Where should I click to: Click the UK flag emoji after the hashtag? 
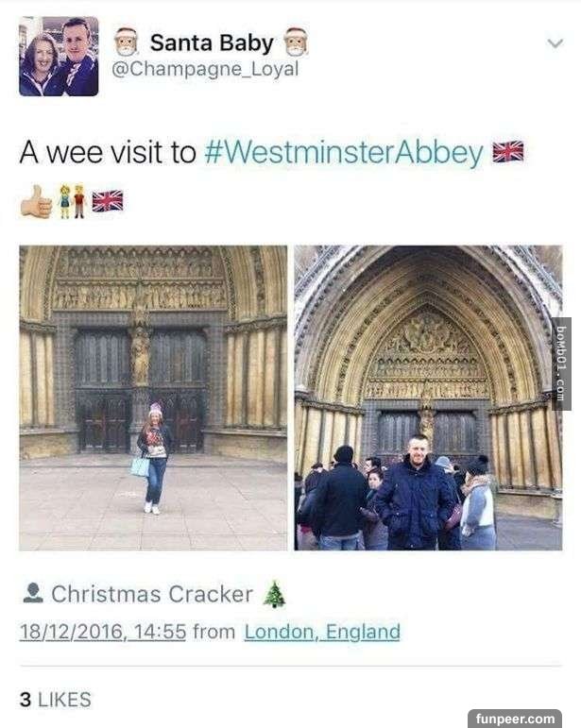(x=507, y=151)
